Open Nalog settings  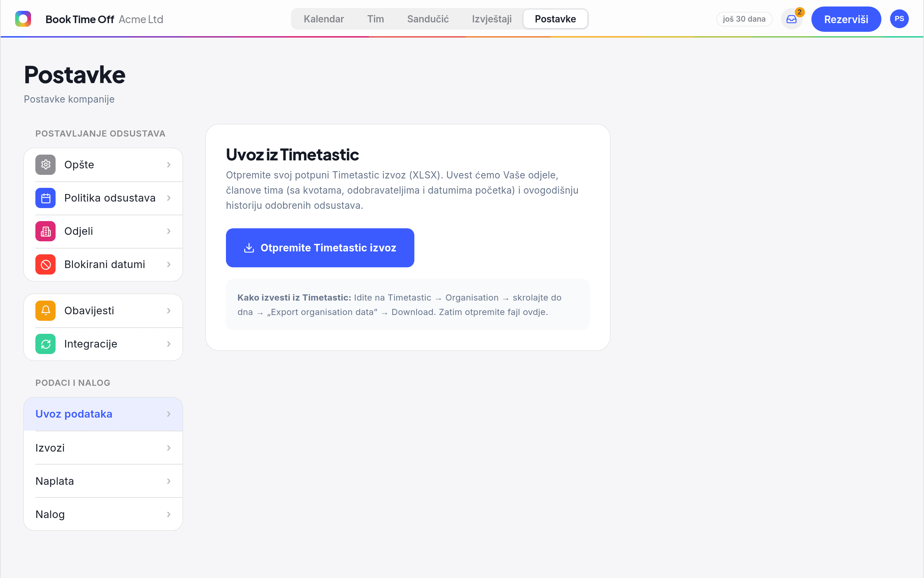point(103,514)
